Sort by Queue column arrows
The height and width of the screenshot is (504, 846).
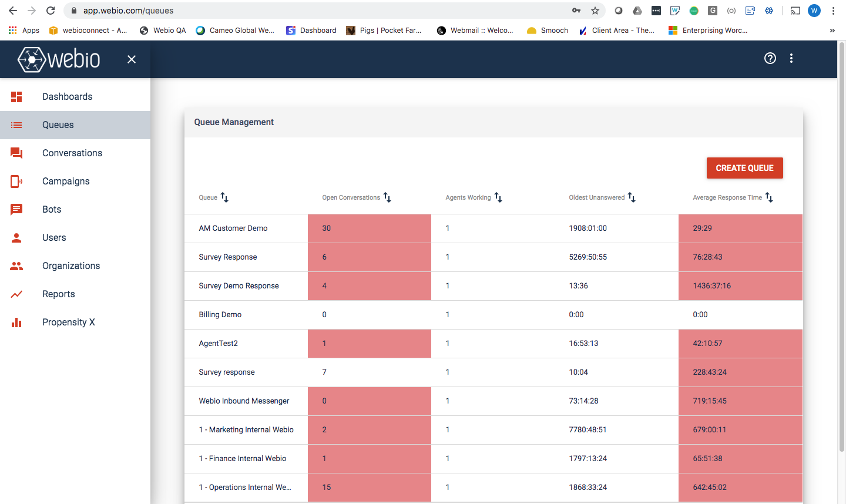(224, 197)
